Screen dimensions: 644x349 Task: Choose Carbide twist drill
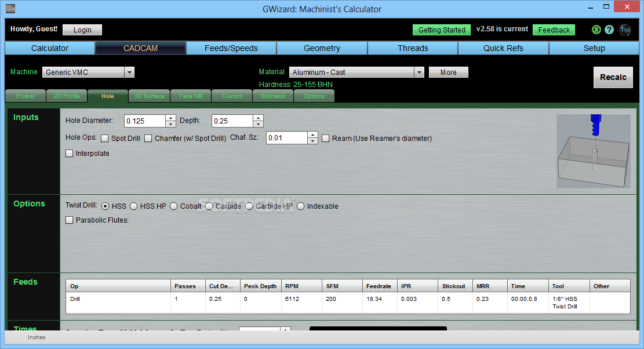tap(209, 206)
